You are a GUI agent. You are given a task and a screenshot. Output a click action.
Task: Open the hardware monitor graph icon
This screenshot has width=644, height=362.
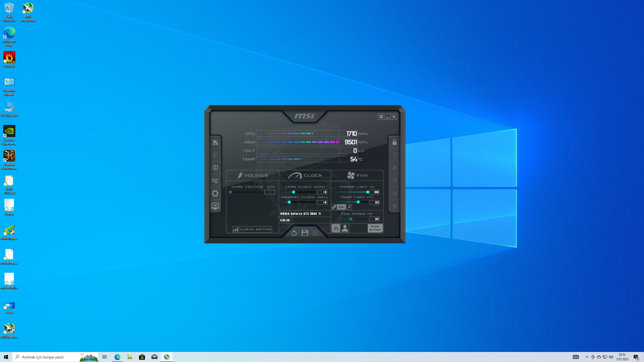(x=215, y=206)
